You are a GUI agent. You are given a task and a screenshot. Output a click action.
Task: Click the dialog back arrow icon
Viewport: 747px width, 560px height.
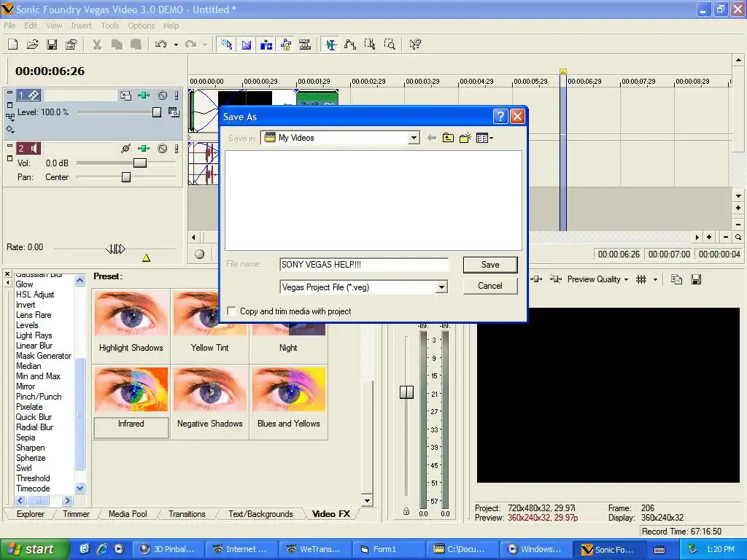432,138
